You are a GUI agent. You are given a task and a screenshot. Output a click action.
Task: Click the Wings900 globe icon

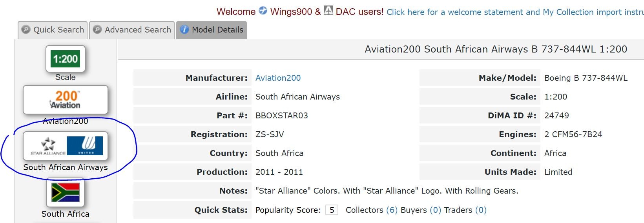coord(263,11)
